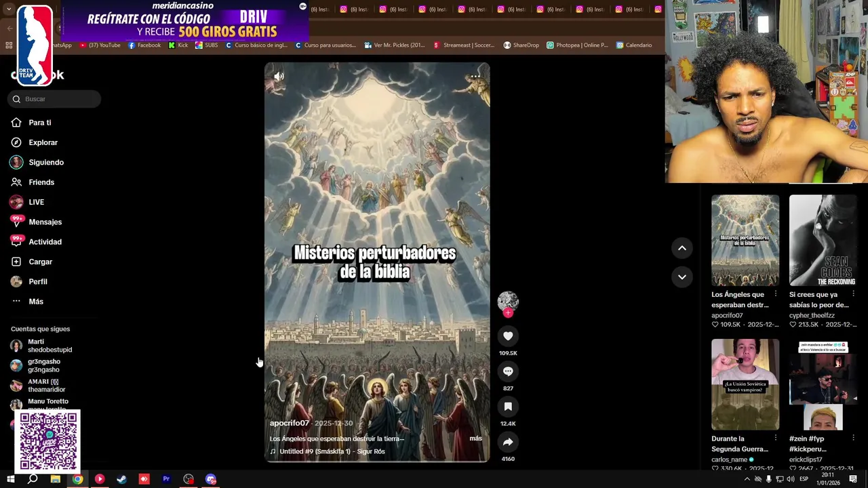This screenshot has width=868, height=488.
Task: Open the Facebook bookmark
Action: [x=144, y=45]
